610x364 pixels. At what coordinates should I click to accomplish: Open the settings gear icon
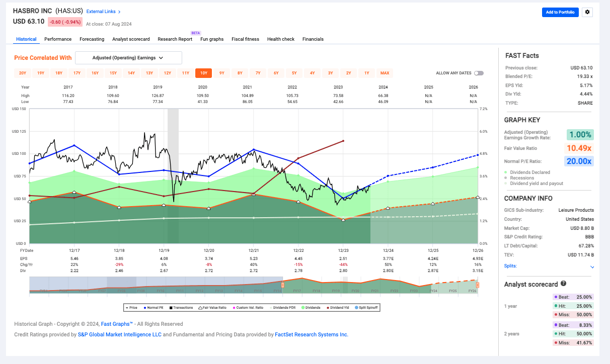coord(587,12)
